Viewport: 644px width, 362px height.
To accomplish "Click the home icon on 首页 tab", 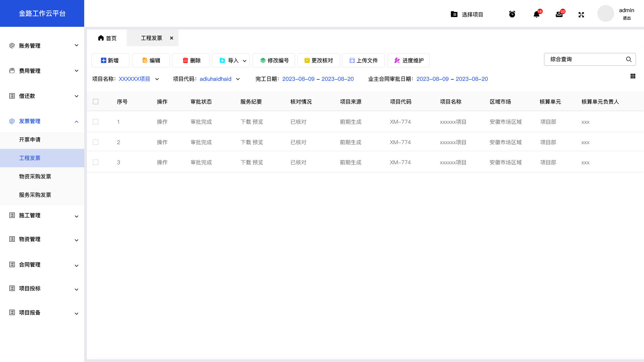I will point(101,38).
